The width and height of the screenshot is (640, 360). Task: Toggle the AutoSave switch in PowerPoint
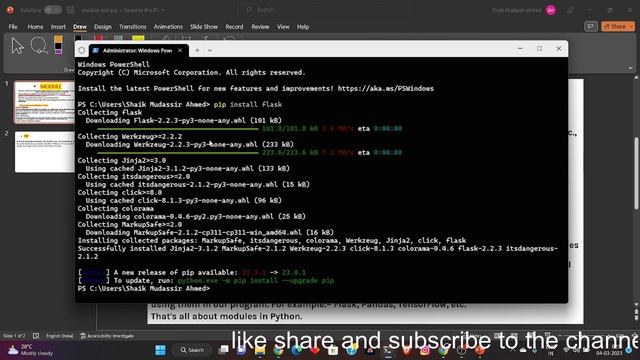pos(53,10)
